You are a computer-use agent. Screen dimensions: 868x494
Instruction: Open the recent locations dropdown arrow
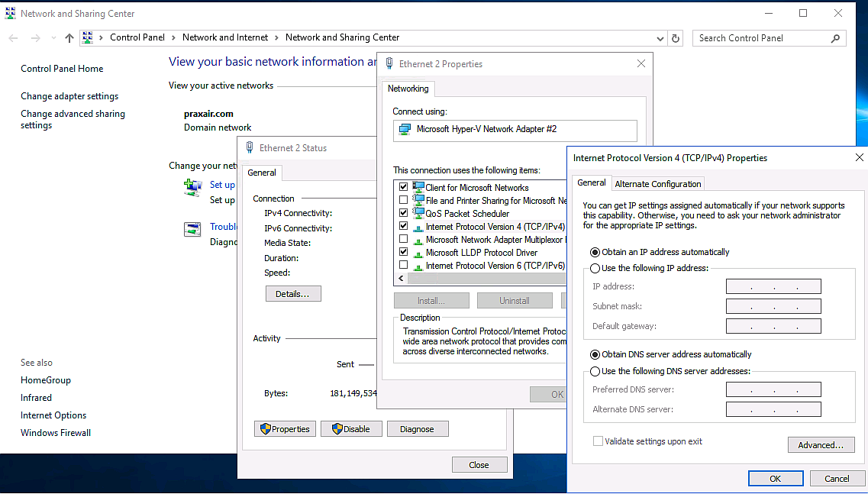(x=53, y=38)
